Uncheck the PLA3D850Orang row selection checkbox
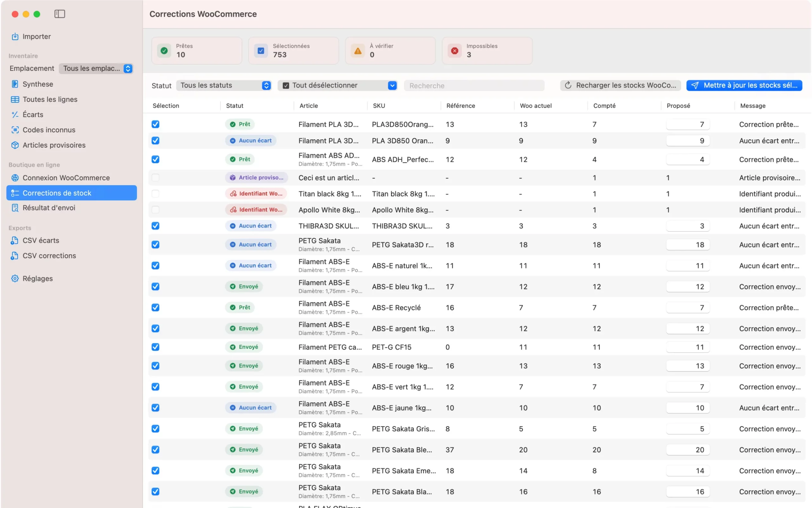Image resolution: width=812 pixels, height=508 pixels. click(x=155, y=124)
